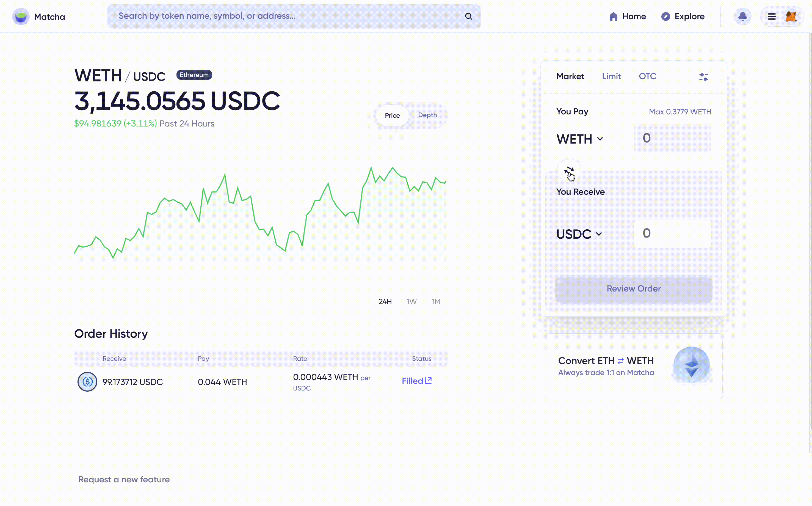Switch to the OTC tab
812x506 pixels.
pyautogui.click(x=647, y=76)
